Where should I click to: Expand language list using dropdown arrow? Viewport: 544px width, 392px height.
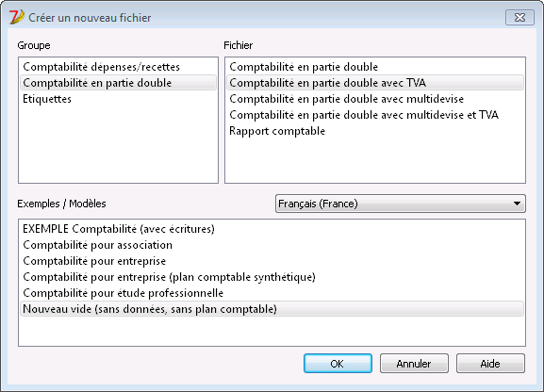point(517,204)
